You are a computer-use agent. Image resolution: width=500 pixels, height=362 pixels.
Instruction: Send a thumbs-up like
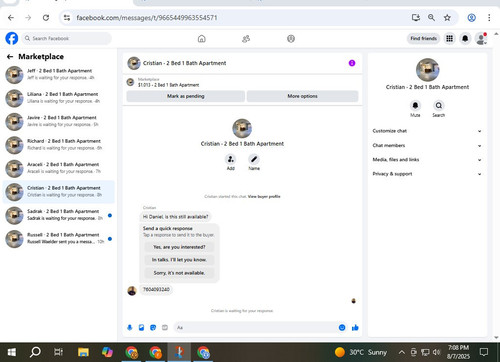tap(355, 328)
